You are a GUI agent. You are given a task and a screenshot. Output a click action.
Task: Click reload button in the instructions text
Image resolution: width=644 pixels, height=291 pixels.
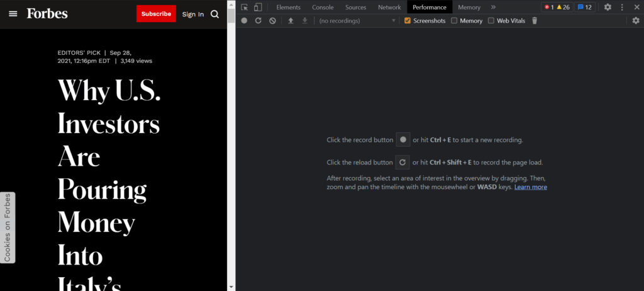(x=402, y=162)
